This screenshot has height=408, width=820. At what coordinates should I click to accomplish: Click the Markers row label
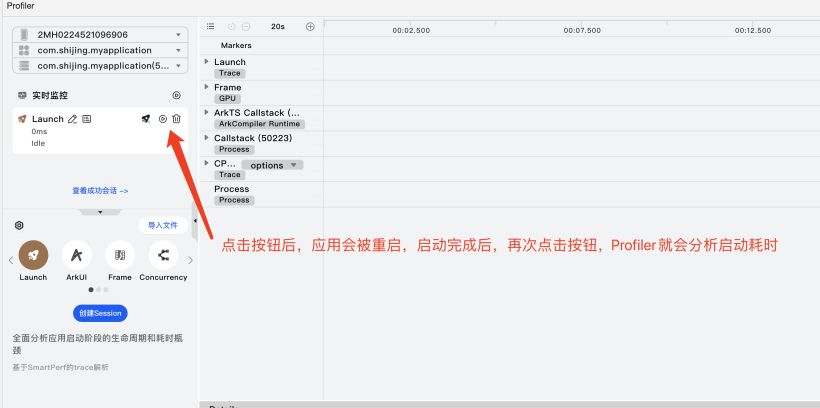coord(236,46)
